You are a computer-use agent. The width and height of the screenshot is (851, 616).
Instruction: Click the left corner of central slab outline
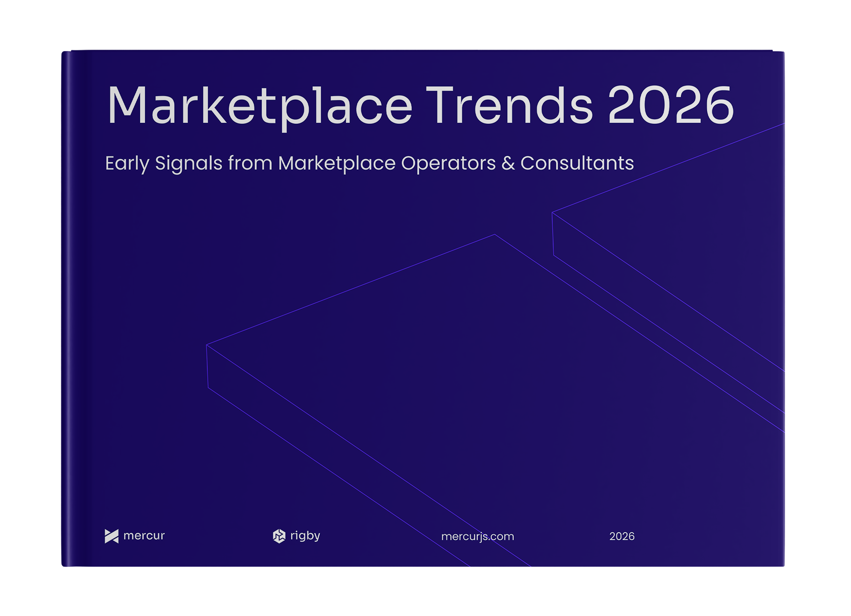[x=207, y=345]
